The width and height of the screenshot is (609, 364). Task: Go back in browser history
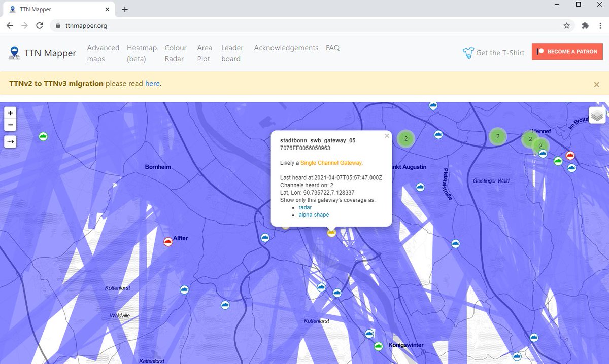click(10, 25)
